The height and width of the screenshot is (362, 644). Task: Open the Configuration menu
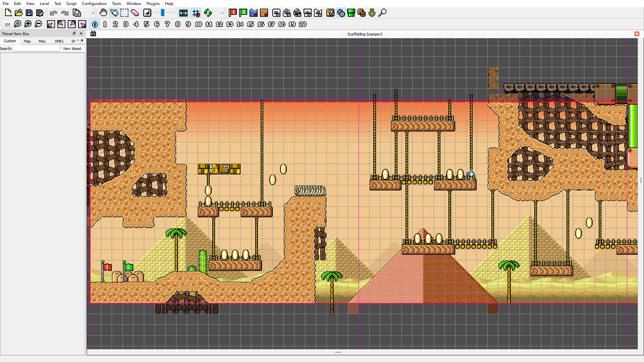[x=94, y=4]
